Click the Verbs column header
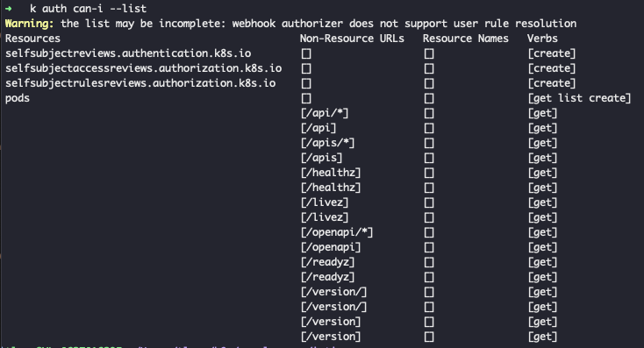The height and width of the screenshot is (348, 644). click(x=542, y=39)
